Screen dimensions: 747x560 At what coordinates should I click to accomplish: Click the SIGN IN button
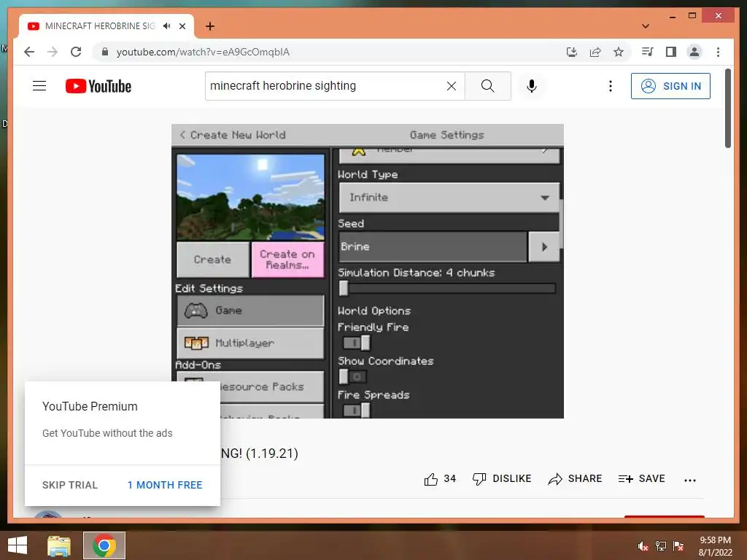point(670,86)
